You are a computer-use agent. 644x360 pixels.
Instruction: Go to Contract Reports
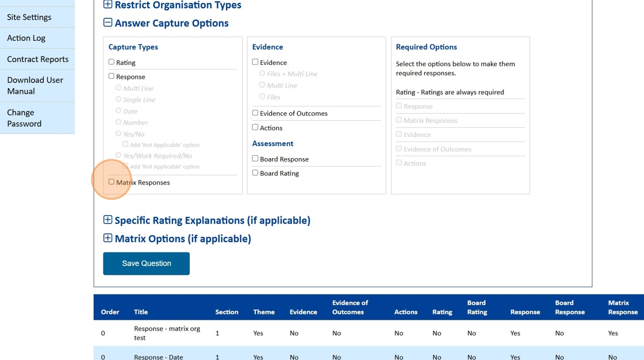tap(37, 59)
